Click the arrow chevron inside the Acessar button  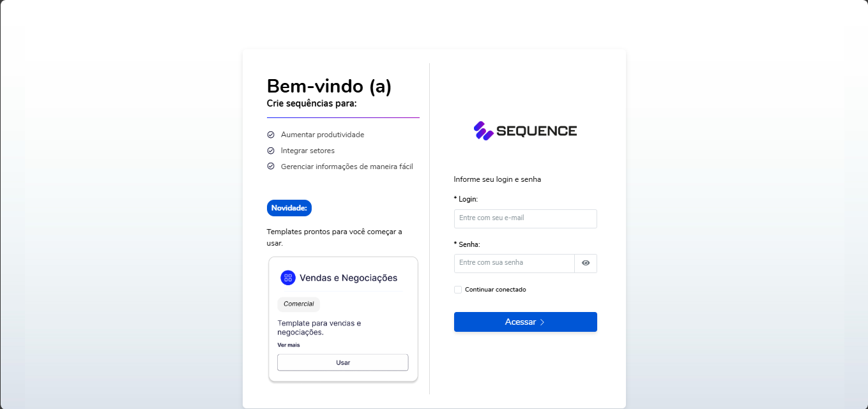[x=542, y=322]
